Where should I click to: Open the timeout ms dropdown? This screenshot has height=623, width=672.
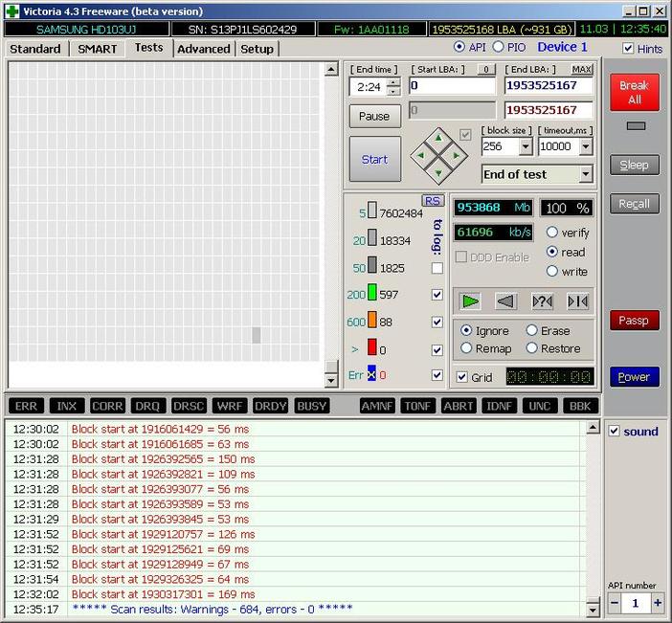pos(586,146)
